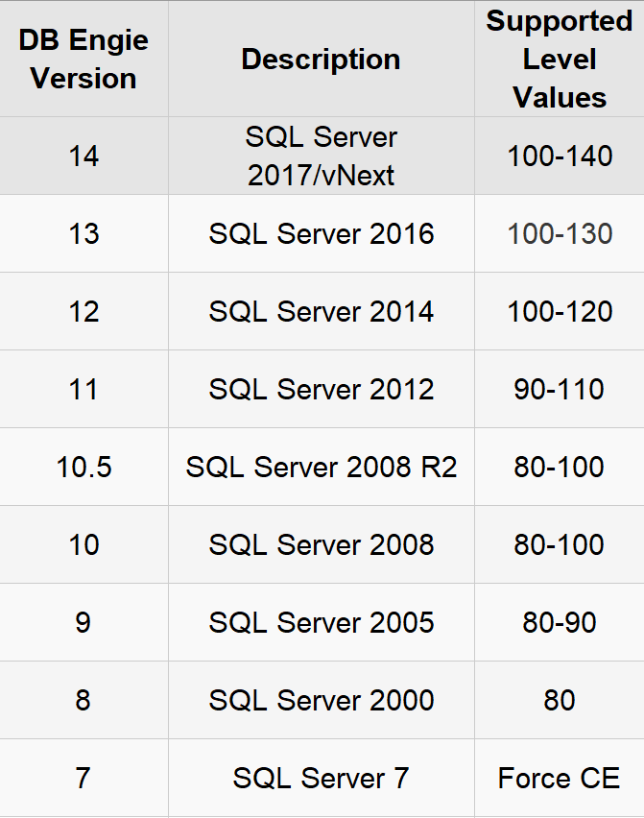Screen dimensions: 644x818
Task: Click the '80' value in SQL Server 2000 row
Action: 560,700
